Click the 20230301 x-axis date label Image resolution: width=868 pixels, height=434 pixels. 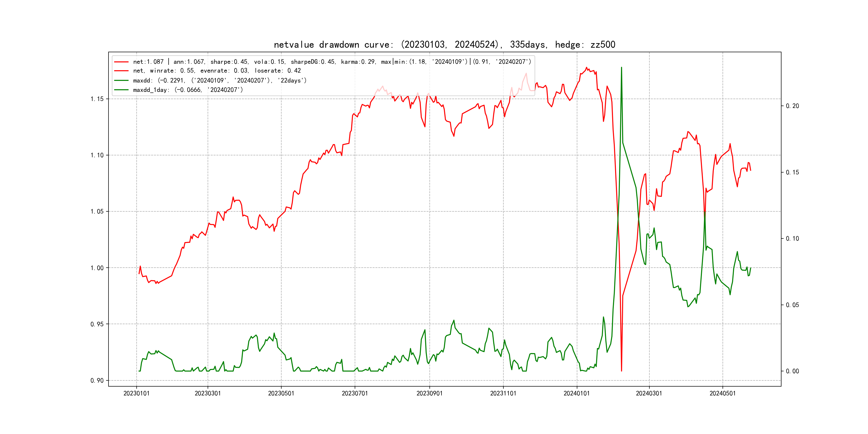click(208, 393)
